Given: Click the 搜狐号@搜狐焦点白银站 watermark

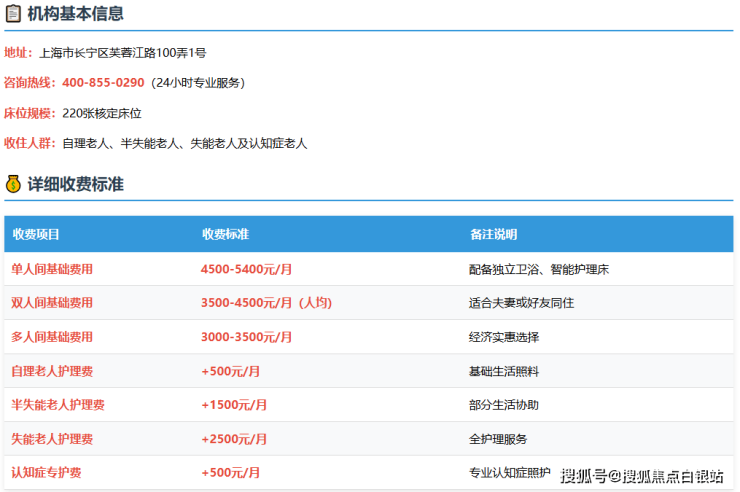Looking at the screenshot, I should tap(641, 474).
